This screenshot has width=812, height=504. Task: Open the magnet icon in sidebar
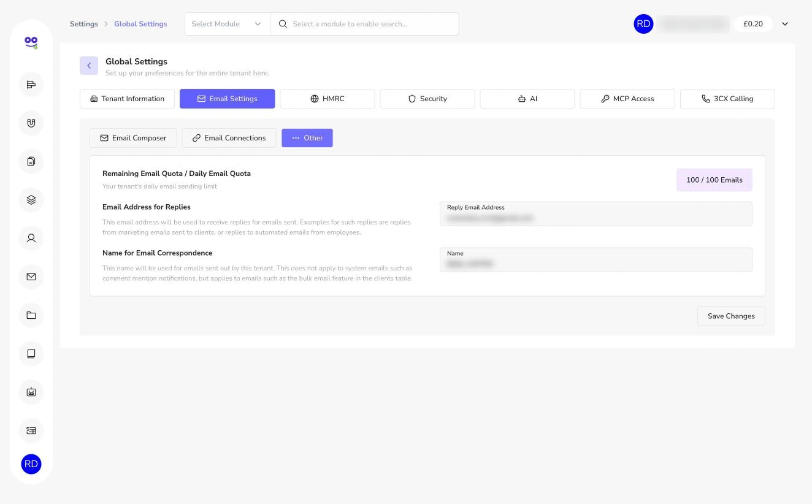coord(31,123)
